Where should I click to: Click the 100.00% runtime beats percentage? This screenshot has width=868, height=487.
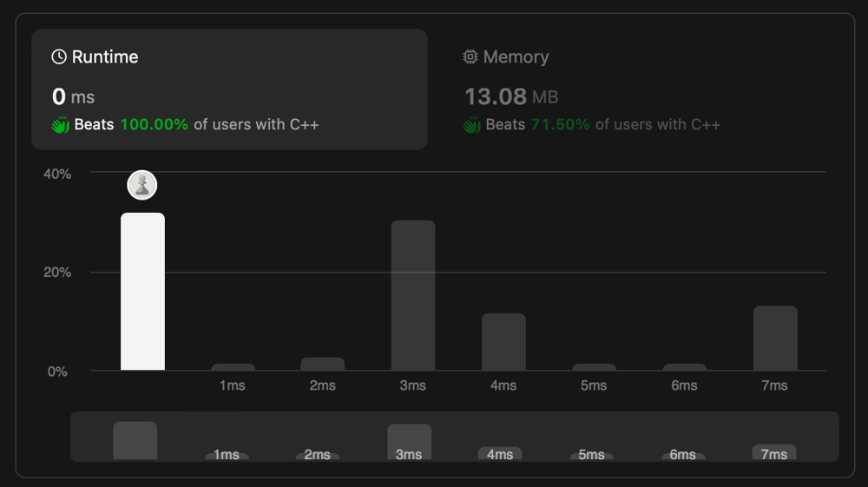click(x=155, y=124)
